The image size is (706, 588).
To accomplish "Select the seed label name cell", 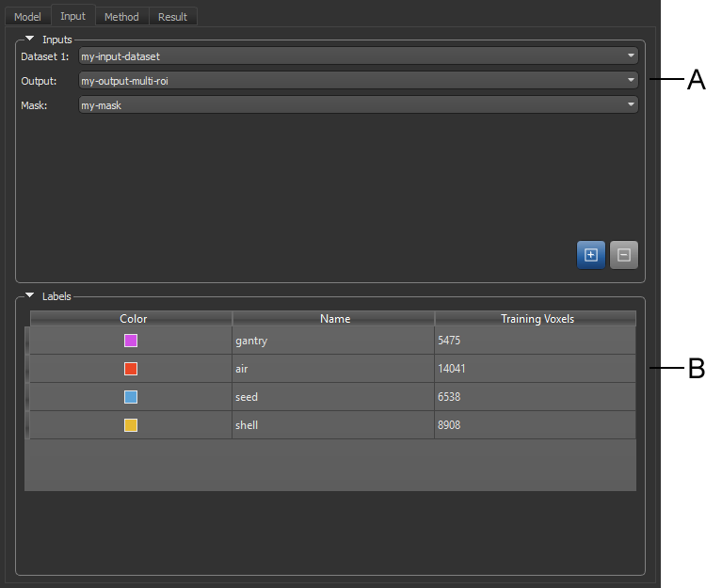I will coord(333,397).
